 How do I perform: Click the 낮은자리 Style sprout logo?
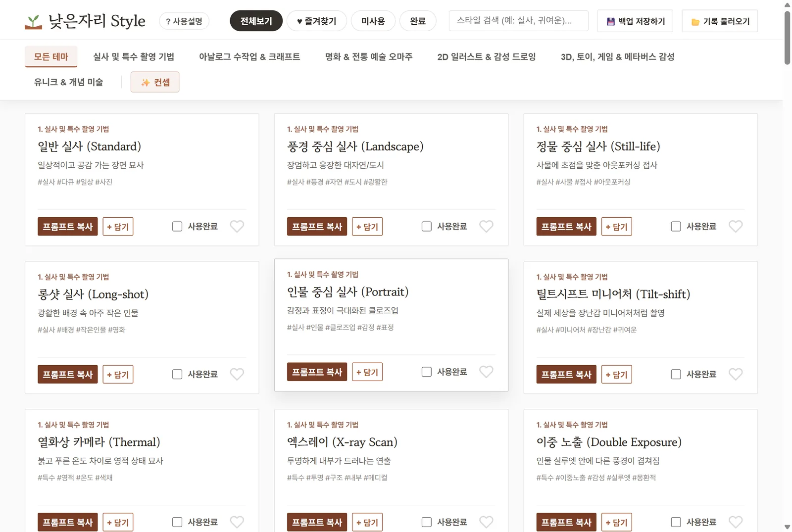33,22
